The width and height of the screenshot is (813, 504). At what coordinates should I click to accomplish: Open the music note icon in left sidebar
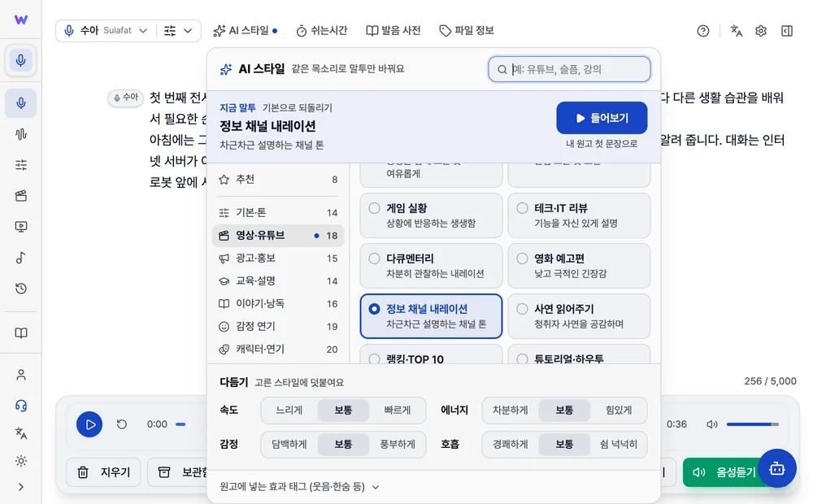click(21, 258)
